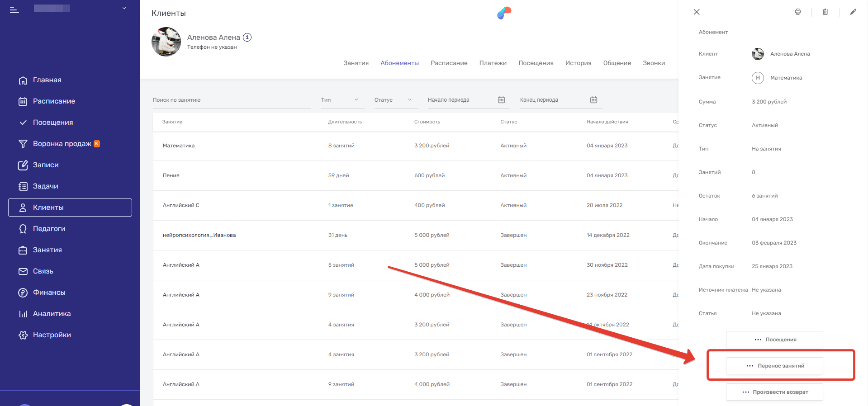Click the Произвести возврат button
Screen dimensions: 868x406
click(774, 392)
